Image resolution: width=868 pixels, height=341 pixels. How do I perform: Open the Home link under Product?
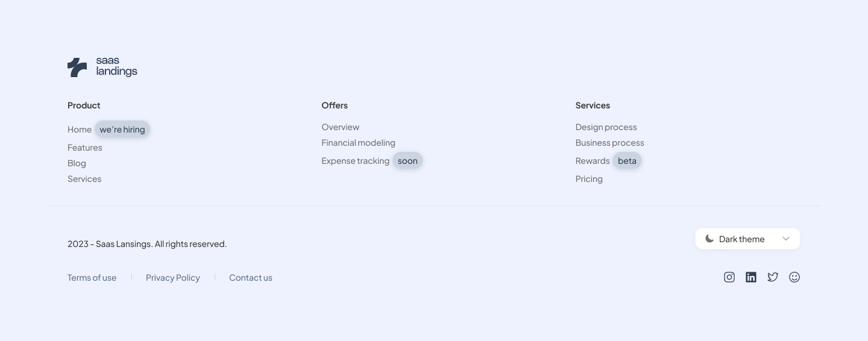pyautogui.click(x=80, y=130)
